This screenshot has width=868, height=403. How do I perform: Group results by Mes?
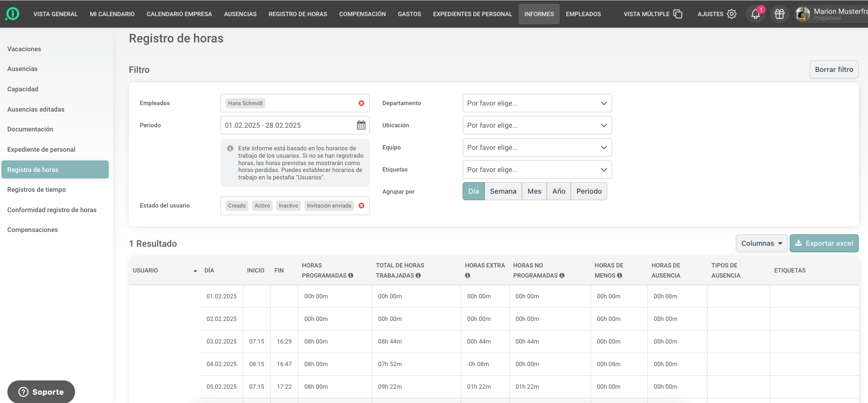pos(534,191)
